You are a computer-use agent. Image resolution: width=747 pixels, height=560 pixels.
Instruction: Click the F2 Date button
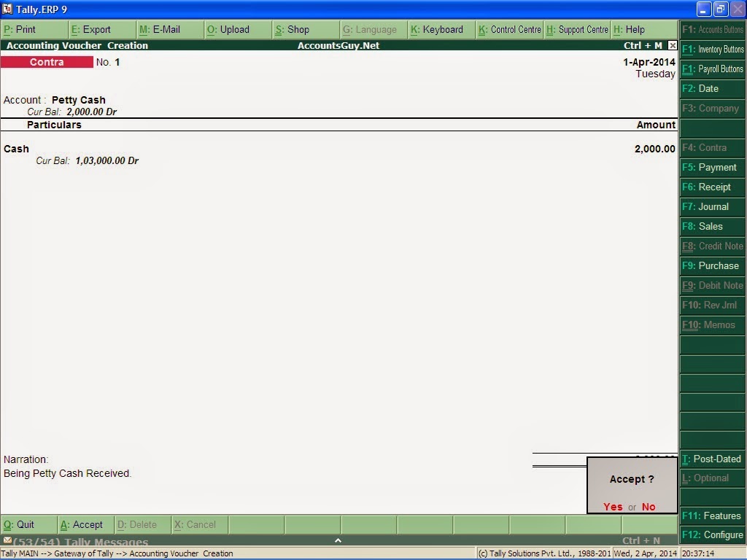click(712, 88)
